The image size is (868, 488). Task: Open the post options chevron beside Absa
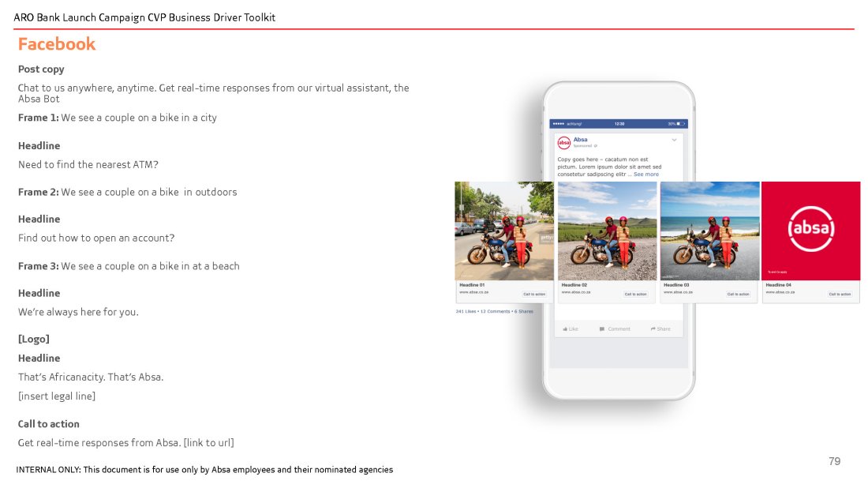pos(674,140)
